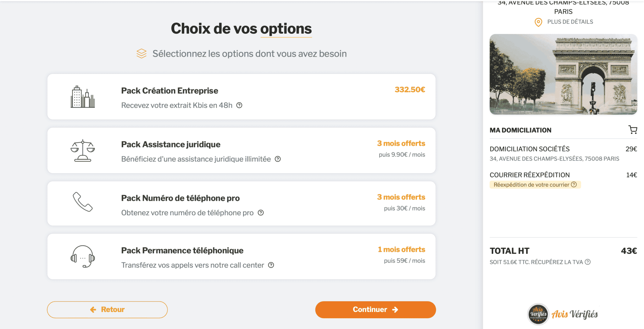
Task: Open the help tooltip next to extrait Kbis
Action: pyautogui.click(x=240, y=105)
